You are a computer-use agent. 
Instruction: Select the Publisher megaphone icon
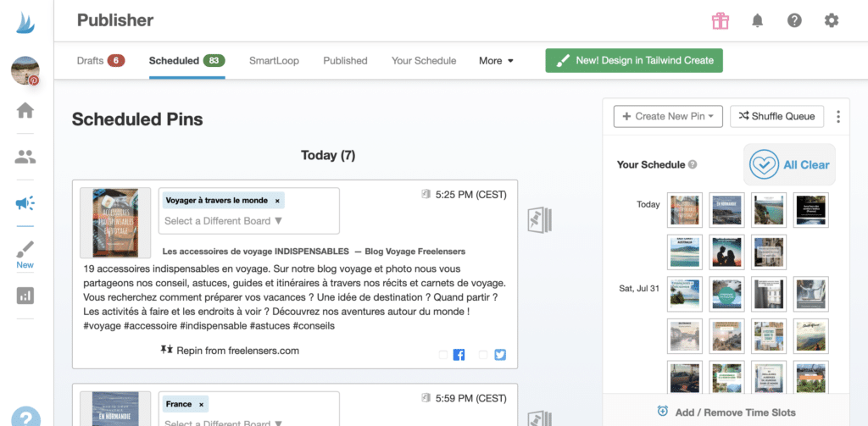pos(25,203)
